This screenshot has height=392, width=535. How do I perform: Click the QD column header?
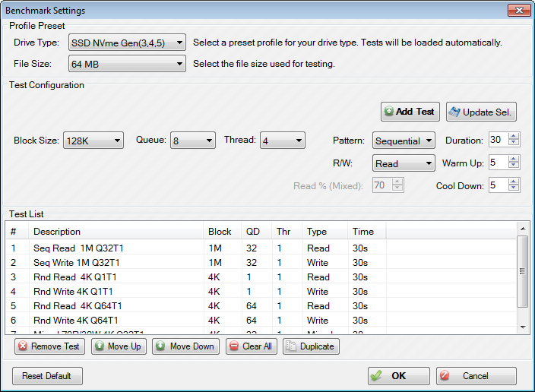pos(257,231)
